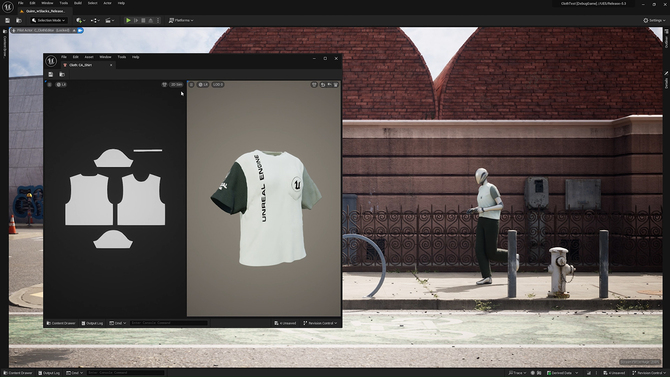Close the Cloth CA_Shirt tab
Image resolution: width=670 pixels, height=377 pixels.
pyautogui.click(x=111, y=65)
